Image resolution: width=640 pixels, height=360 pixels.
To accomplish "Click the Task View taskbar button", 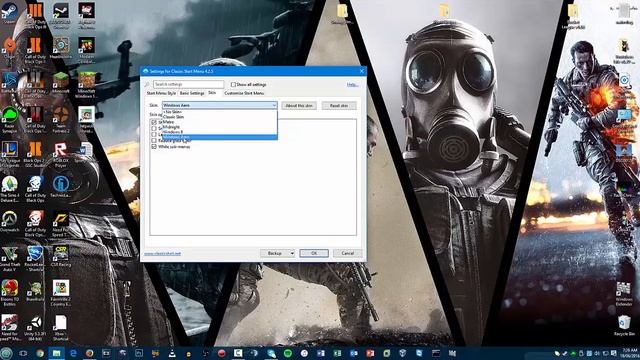I will 23,353.
